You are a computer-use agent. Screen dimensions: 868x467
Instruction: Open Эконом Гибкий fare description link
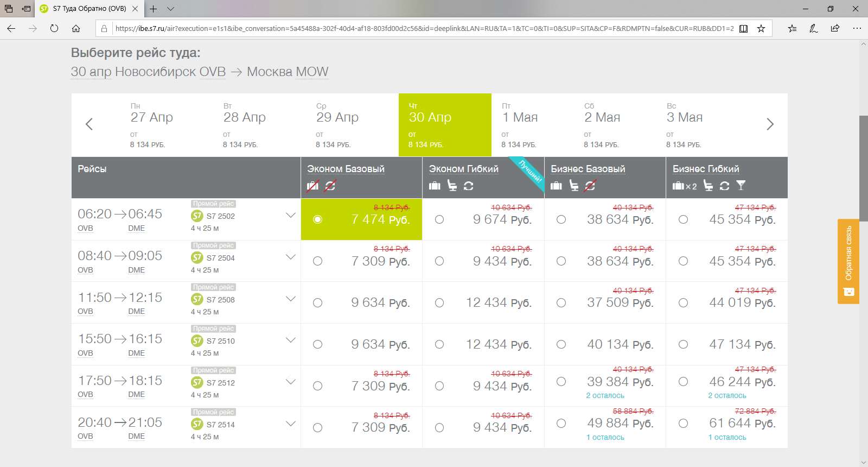point(464,169)
